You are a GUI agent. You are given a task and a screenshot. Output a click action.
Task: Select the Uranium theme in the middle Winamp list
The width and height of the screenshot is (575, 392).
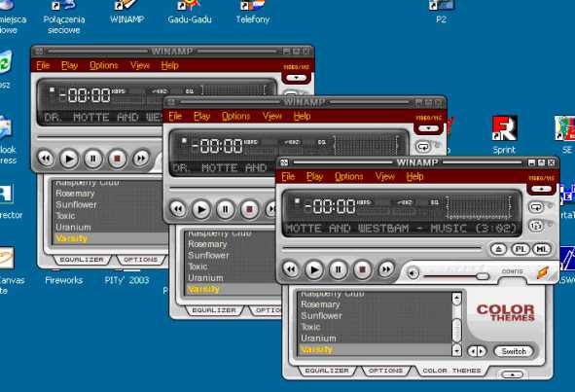(233, 278)
